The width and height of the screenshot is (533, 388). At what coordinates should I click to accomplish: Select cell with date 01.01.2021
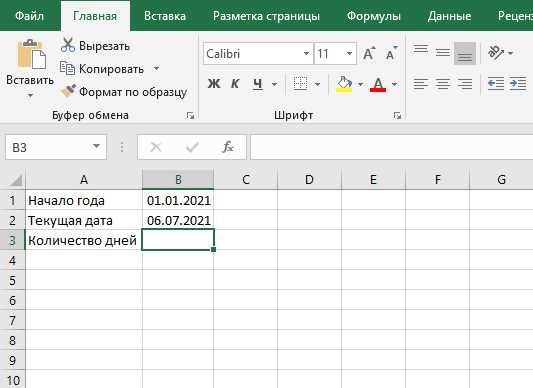pos(178,200)
